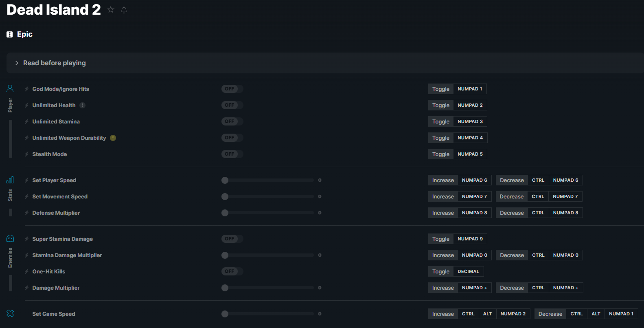Viewport: 644px width, 328px height.
Task: Click lightning bolt icon beside Super Stamina Damage
Action: [x=26, y=239]
